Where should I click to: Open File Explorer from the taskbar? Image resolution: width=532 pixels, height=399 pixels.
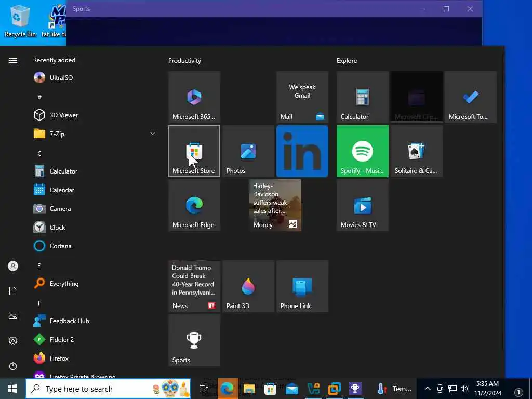tap(249, 389)
